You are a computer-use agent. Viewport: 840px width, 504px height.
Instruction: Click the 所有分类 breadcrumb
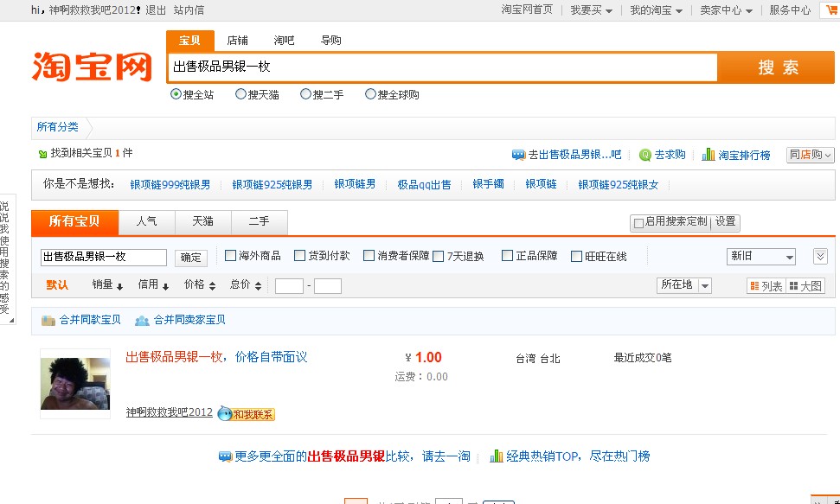pos(57,127)
